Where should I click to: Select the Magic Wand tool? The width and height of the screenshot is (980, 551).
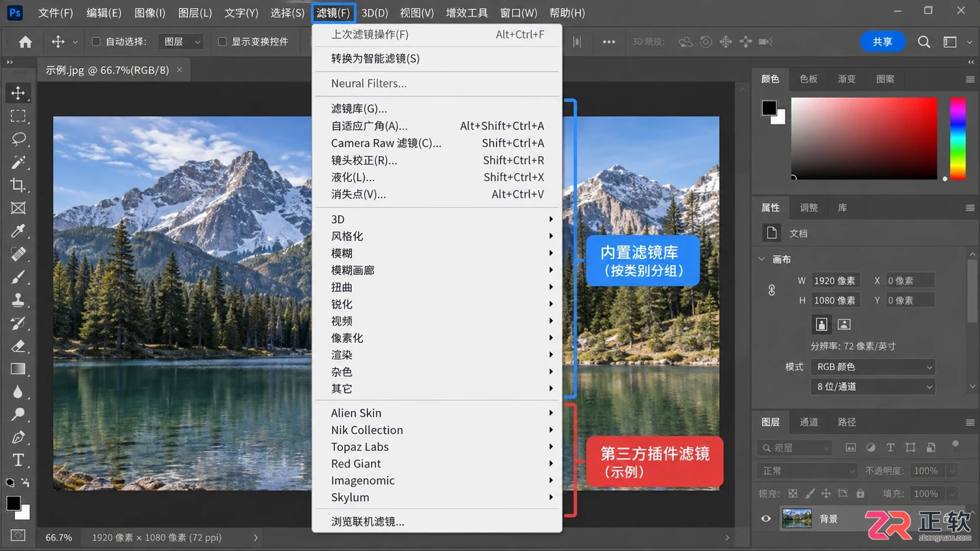pos(18,162)
